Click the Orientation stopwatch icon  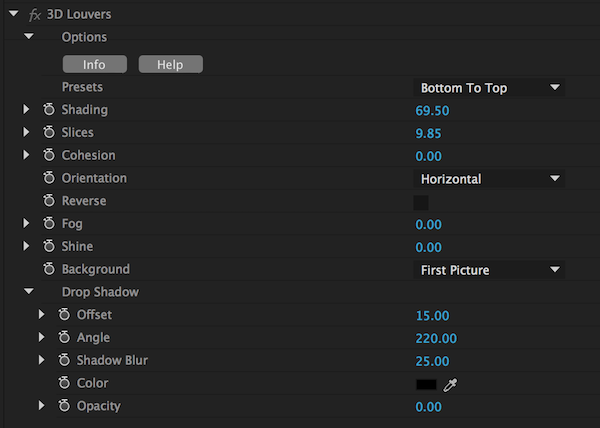(x=49, y=179)
